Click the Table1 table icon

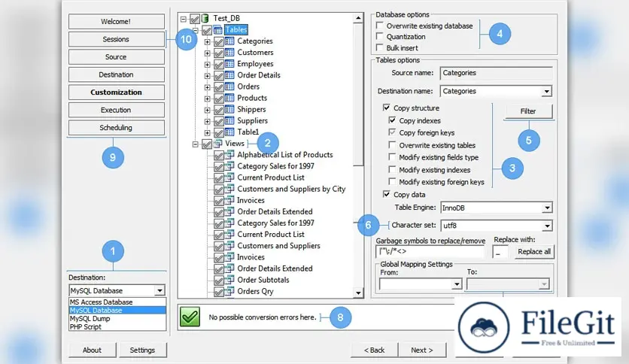(229, 132)
